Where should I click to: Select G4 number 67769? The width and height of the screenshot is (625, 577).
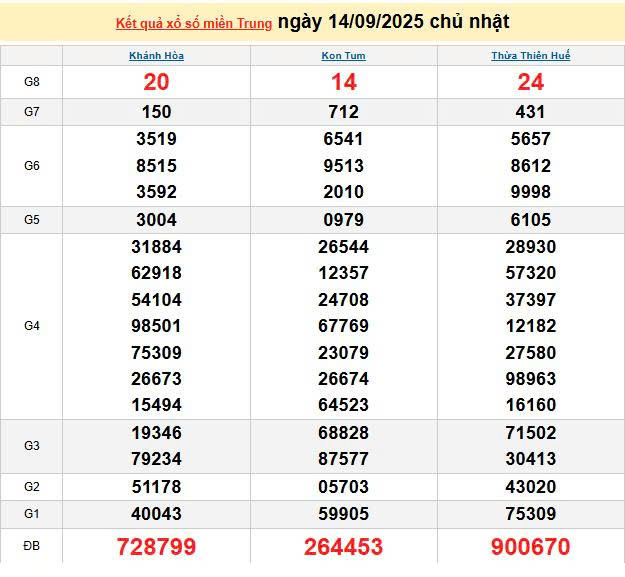click(344, 326)
